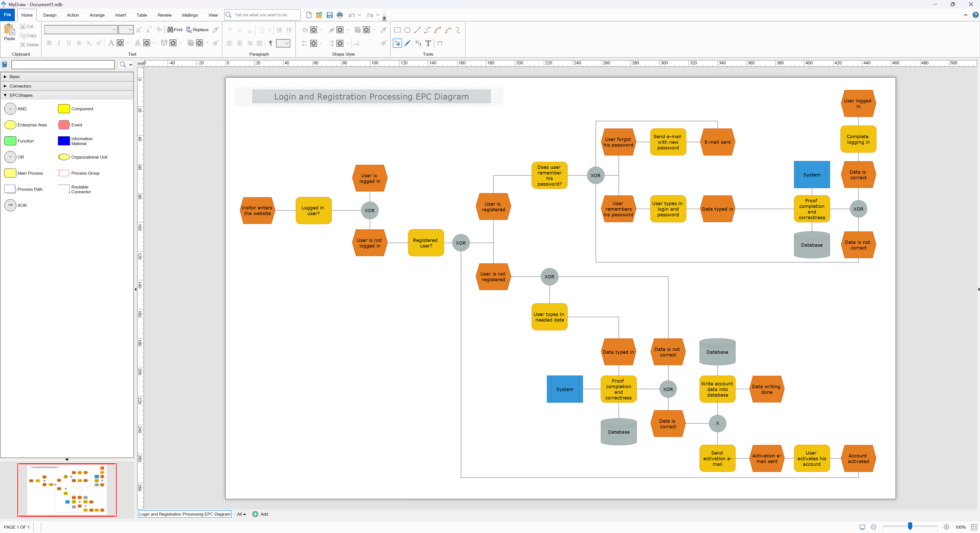Click the Replace button
This screenshot has height=533, width=980.
[x=197, y=30]
